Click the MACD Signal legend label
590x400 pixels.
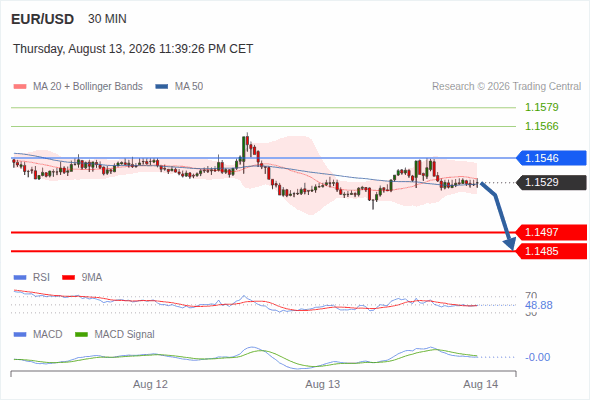pos(125,335)
